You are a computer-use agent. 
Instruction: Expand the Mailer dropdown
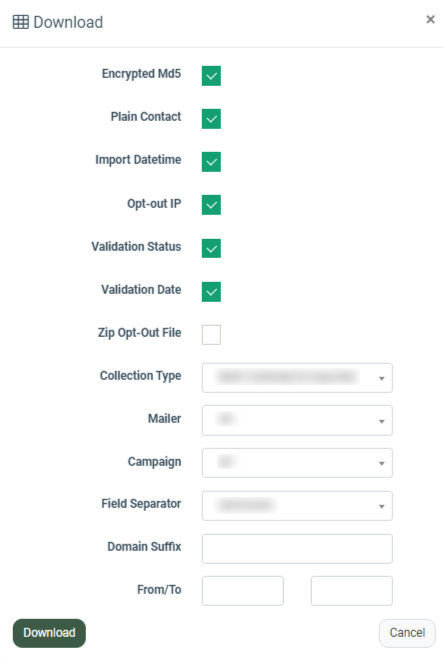(297, 420)
